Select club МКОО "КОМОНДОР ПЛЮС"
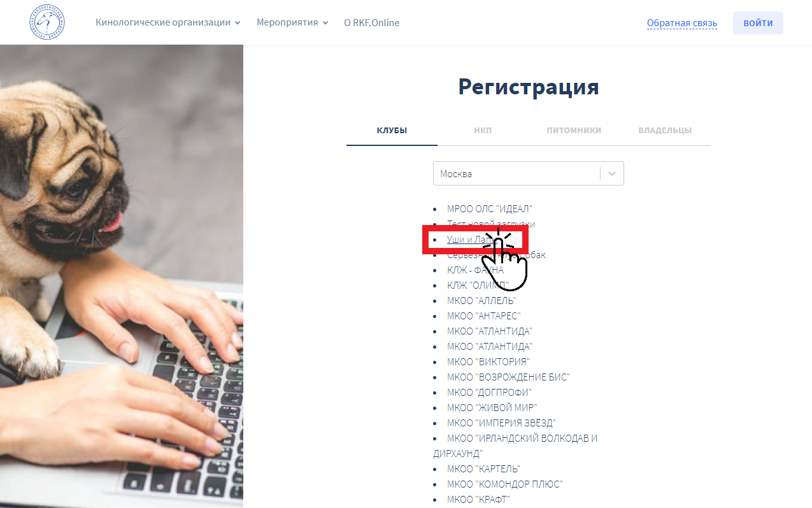812x508 pixels. tap(505, 484)
